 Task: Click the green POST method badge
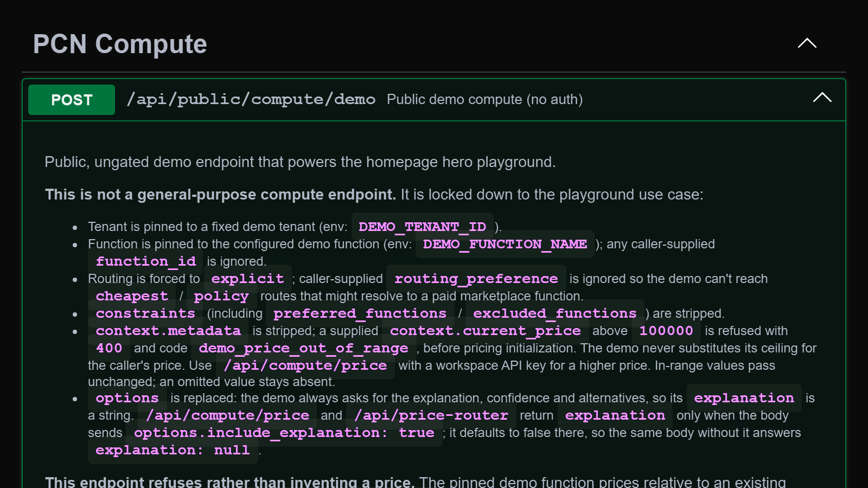pyautogui.click(x=72, y=100)
